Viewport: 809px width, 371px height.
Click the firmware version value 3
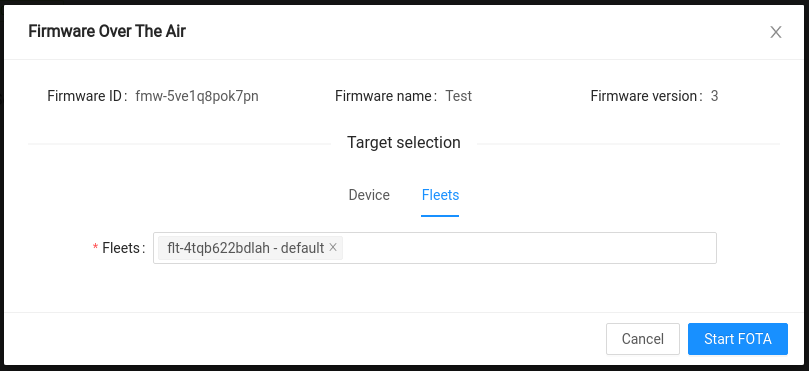(x=714, y=96)
